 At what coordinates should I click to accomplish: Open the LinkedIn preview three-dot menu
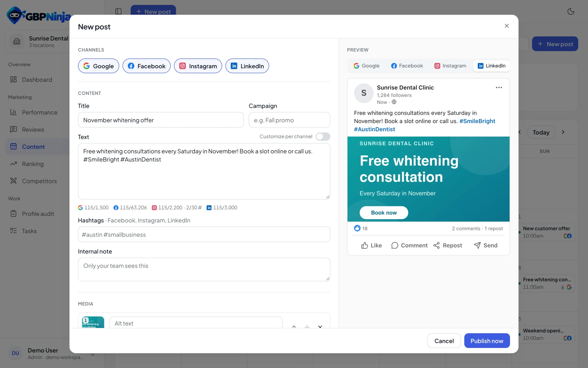click(499, 88)
